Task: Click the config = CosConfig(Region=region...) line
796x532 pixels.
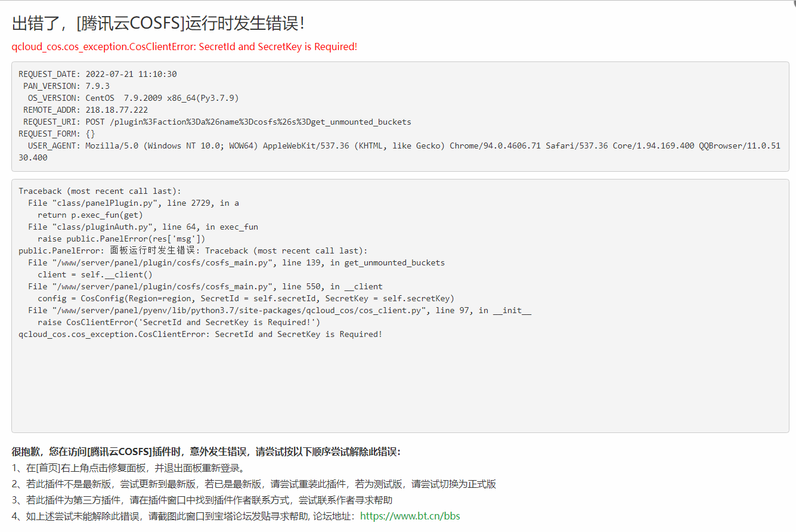Action: pyautogui.click(x=246, y=298)
